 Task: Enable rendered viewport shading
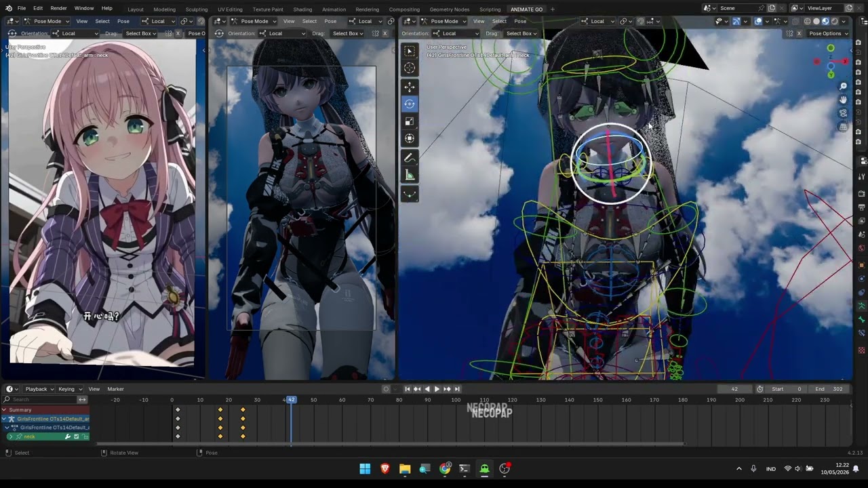[834, 21]
